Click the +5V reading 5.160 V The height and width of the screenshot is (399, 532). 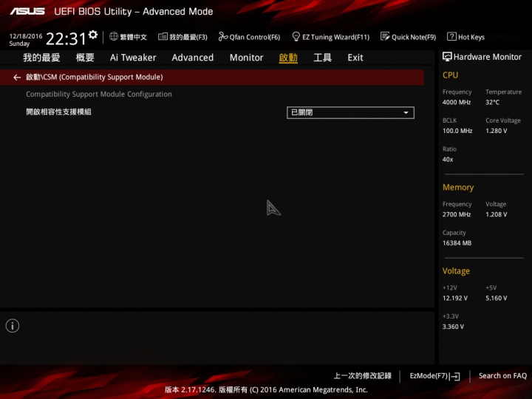pos(497,299)
